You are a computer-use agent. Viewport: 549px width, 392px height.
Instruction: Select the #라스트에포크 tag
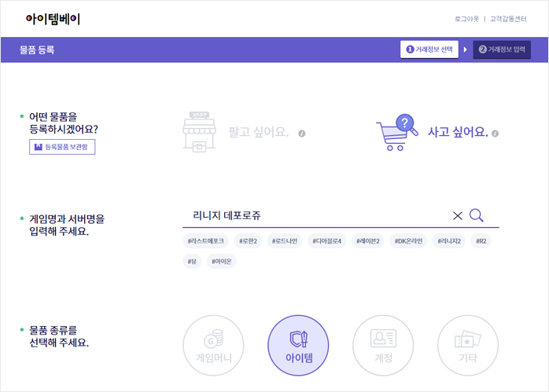(206, 241)
